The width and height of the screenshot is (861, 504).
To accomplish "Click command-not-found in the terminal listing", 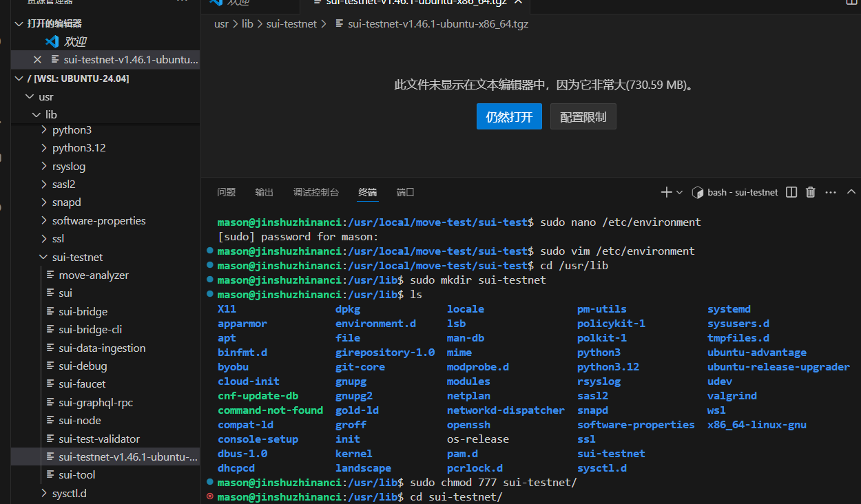I will (270, 410).
